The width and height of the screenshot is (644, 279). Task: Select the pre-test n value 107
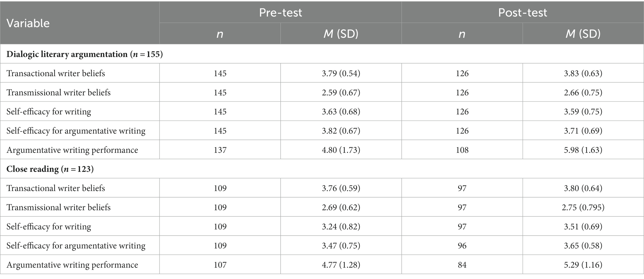[220, 265]
